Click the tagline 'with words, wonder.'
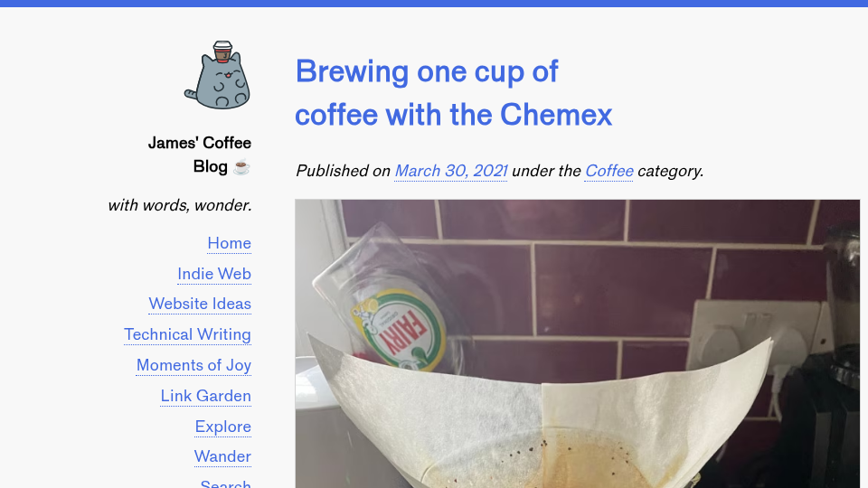 pos(180,205)
